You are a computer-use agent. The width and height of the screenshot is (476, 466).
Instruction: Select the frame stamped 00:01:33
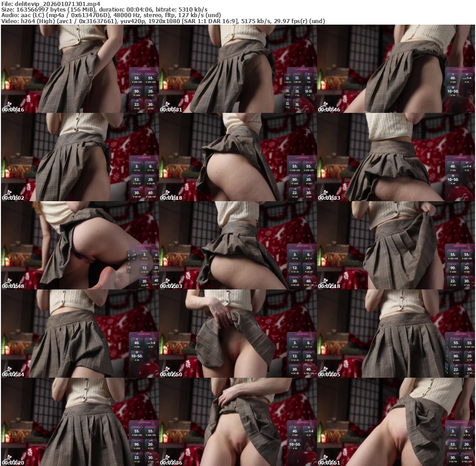pyautogui.click(x=396, y=157)
